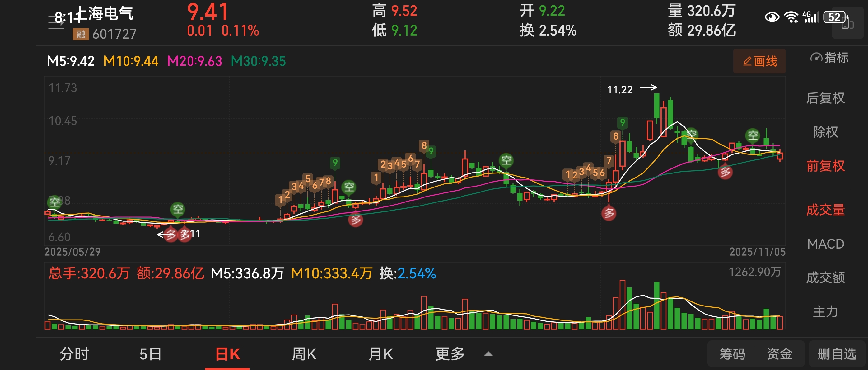Screen dimensions: 868x370
Task: Open the 资金 capital flow button
Action: tap(779, 354)
